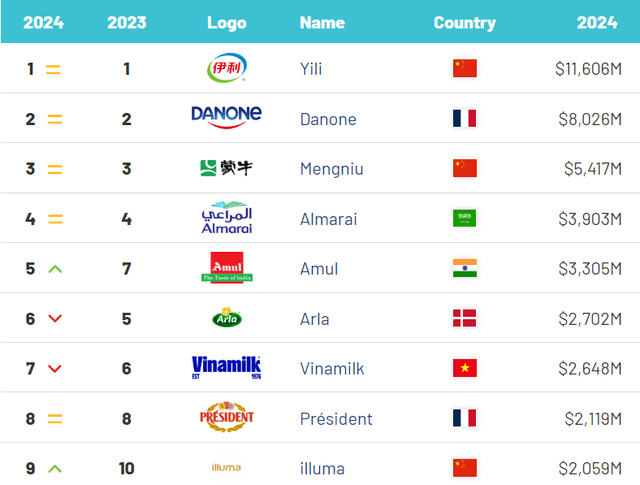Click the Amul logo
This screenshot has height=485, width=640.
[x=226, y=268]
